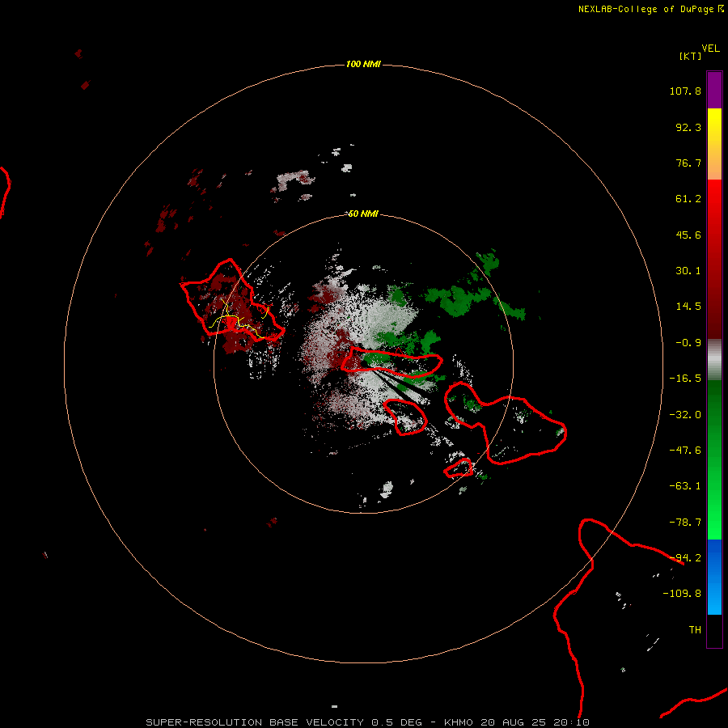This screenshot has height=728, width=728.
Task: Click the TH legend label
Action: [x=695, y=630]
